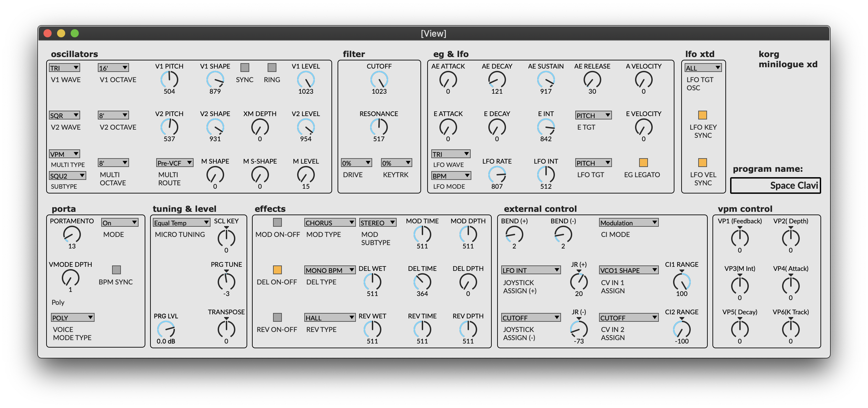This screenshot has height=408, width=868.
Task: Click the E INT knob
Action: 546,127
